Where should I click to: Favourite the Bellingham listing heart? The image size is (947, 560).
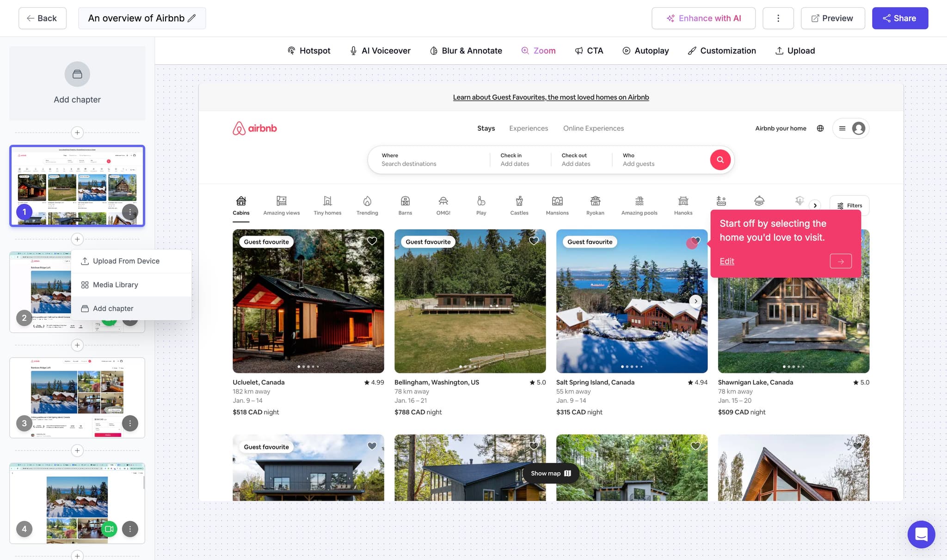click(534, 241)
